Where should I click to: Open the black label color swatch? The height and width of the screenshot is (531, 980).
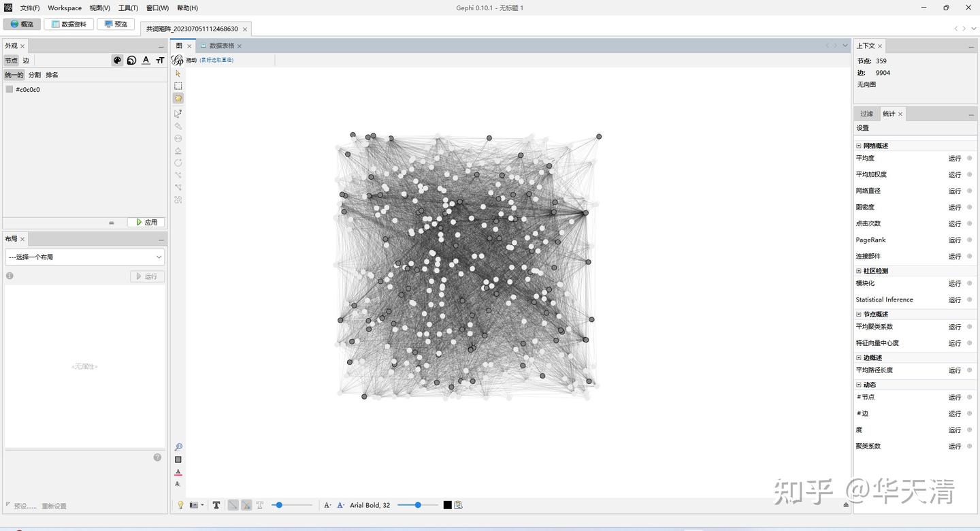447,505
